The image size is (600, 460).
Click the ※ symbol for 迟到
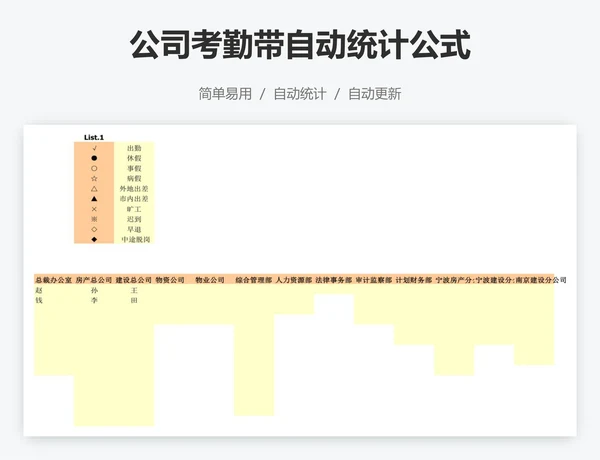click(x=94, y=219)
